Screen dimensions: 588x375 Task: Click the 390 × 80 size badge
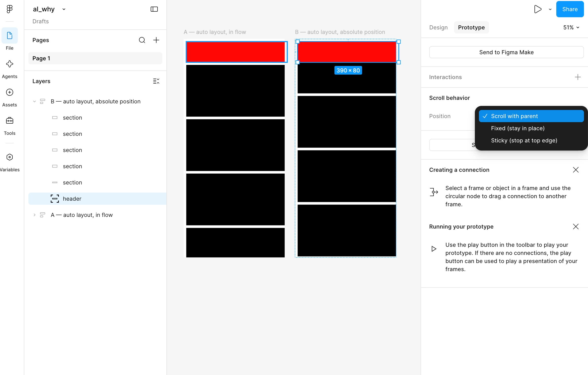pyautogui.click(x=348, y=70)
